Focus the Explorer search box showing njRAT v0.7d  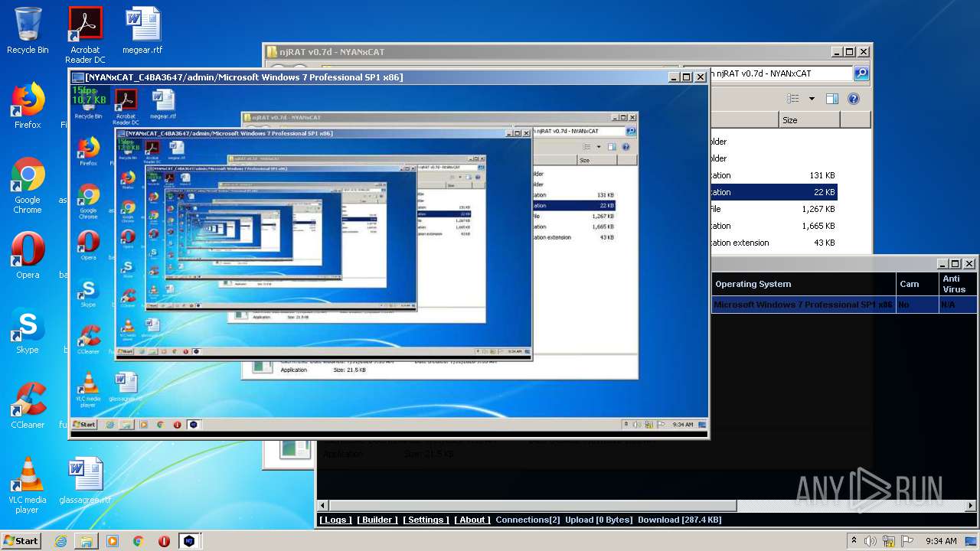coord(781,73)
